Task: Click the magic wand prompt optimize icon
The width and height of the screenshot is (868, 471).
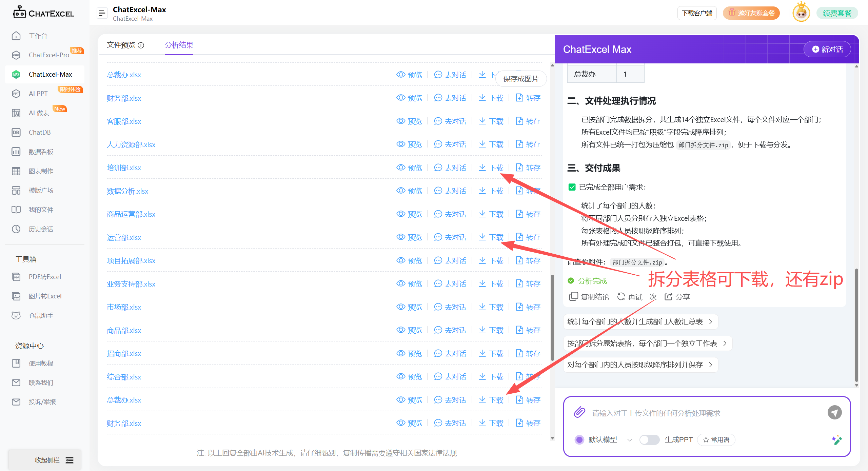Action: 836,440
